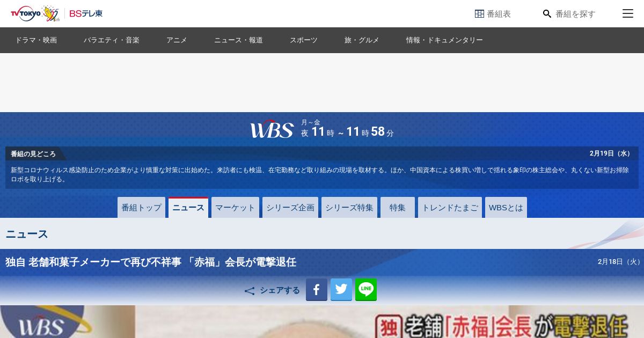Switch to the ニュース tab
644x338 pixels.
[188, 207]
